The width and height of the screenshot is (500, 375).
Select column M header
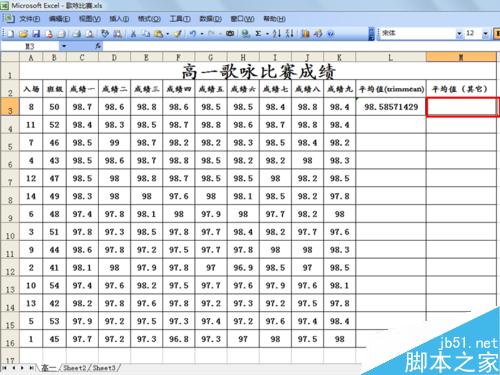point(461,57)
